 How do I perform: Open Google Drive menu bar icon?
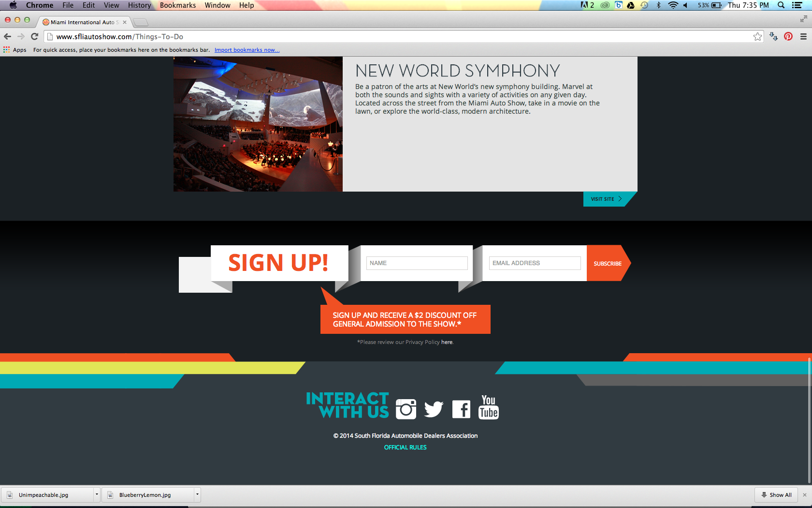(x=631, y=5)
